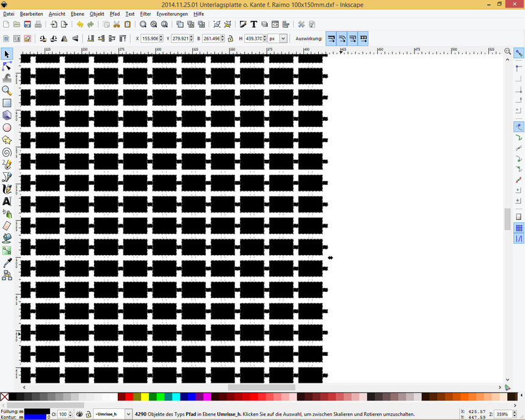Image resolution: width=525 pixels, height=420 pixels.
Task: Toggle move gradients with objects
Action: 352,38
